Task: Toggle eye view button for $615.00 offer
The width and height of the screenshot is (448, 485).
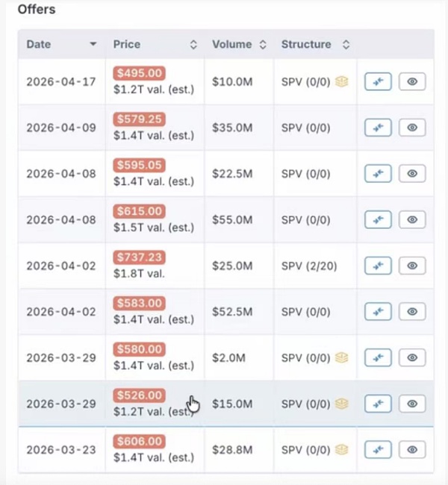Action: point(412,220)
